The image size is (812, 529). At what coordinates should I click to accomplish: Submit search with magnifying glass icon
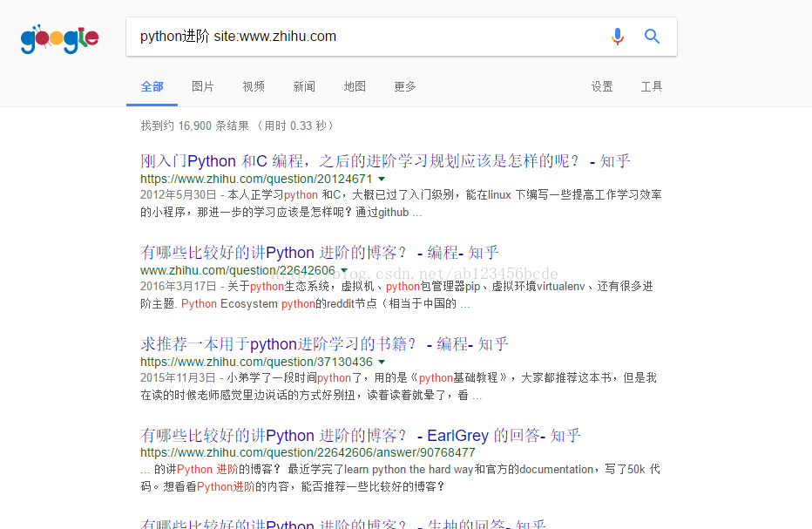[652, 37]
